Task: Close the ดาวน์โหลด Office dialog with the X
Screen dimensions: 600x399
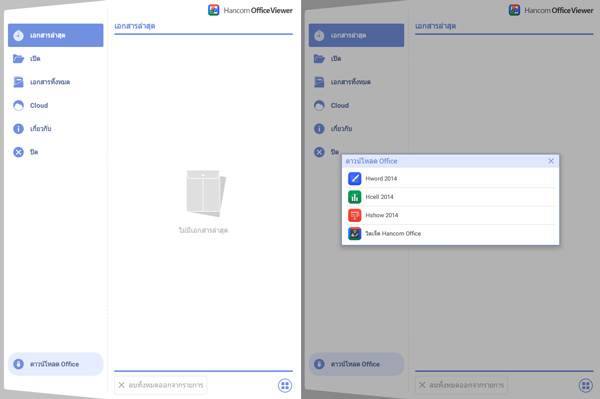Action: (x=551, y=161)
